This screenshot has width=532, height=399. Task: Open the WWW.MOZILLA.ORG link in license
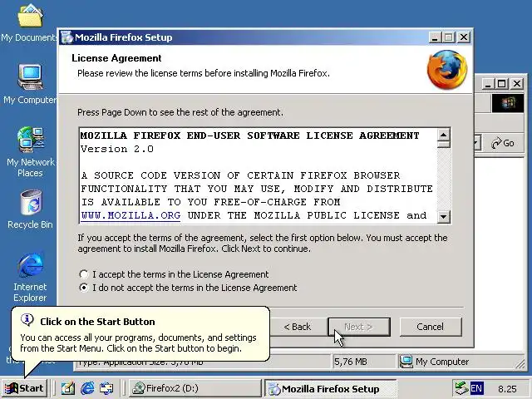coord(131,215)
